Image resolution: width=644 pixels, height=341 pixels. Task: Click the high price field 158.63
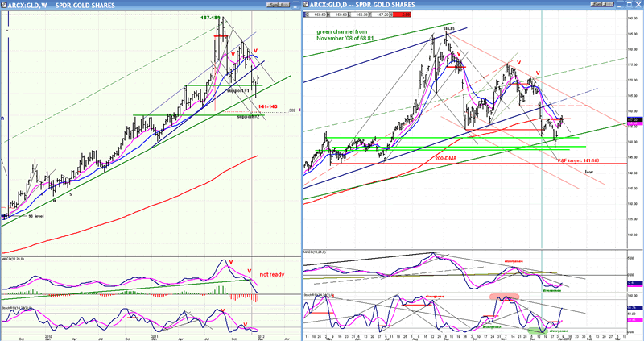point(337,15)
